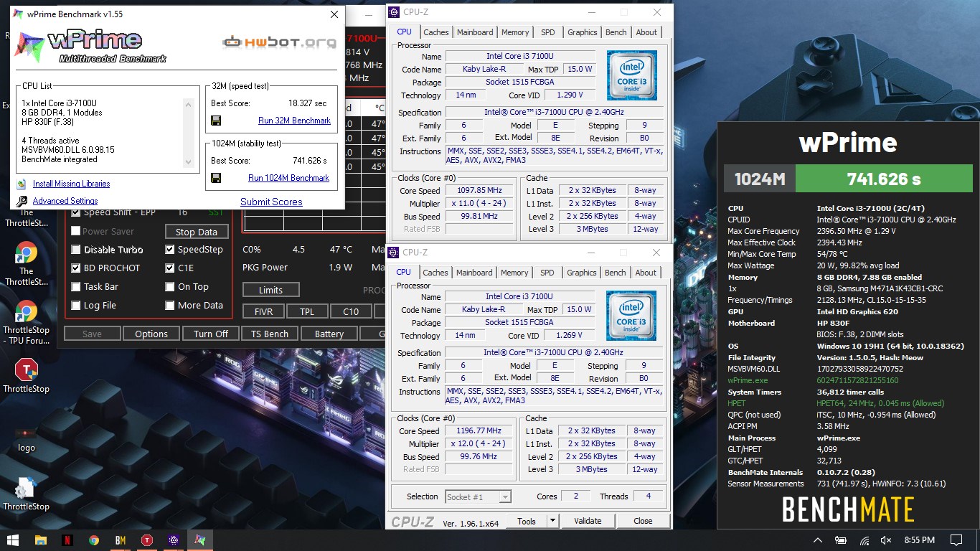
Task: Click the Install Missing Libraries icon
Action: click(x=21, y=184)
